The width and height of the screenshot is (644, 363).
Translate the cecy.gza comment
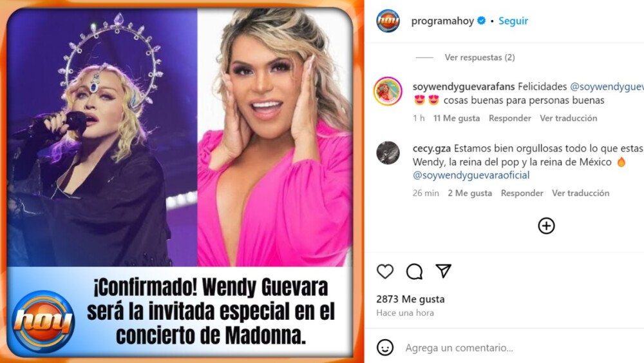point(580,193)
